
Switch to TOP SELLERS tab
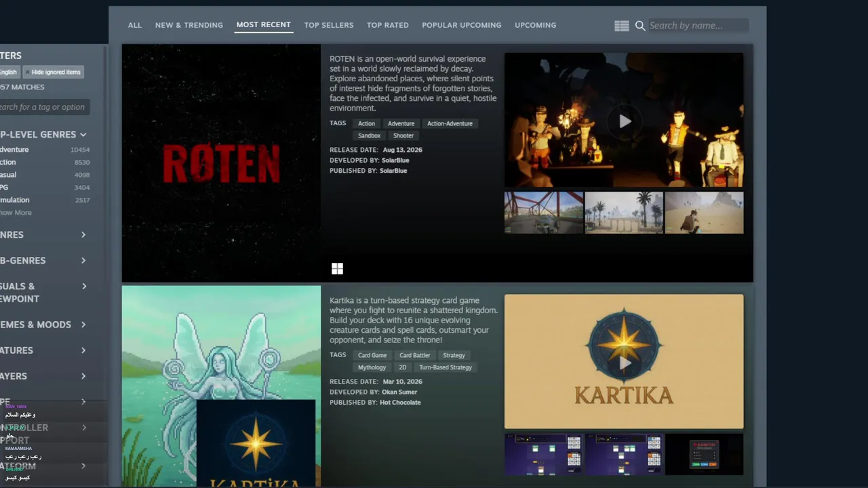point(329,25)
